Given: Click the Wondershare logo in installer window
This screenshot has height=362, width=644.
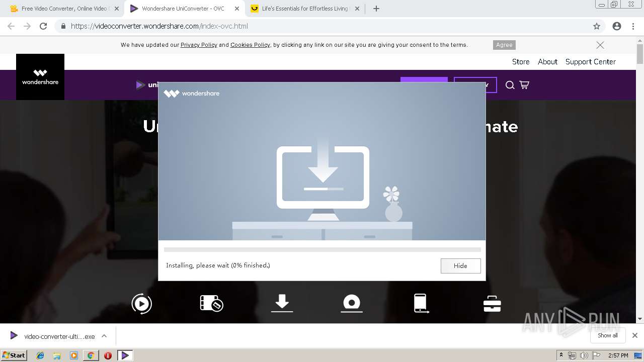Looking at the screenshot, I should (x=192, y=94).
